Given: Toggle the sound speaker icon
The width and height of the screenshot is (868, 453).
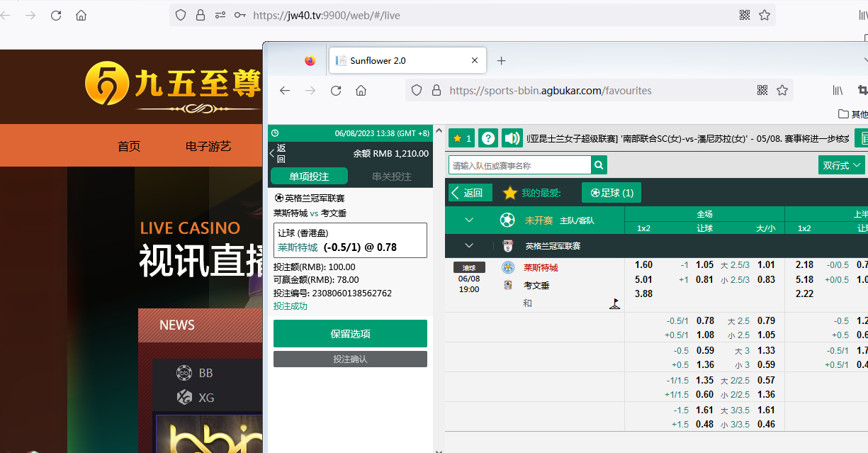Looking at the screenshot, I should coord(511,138).
